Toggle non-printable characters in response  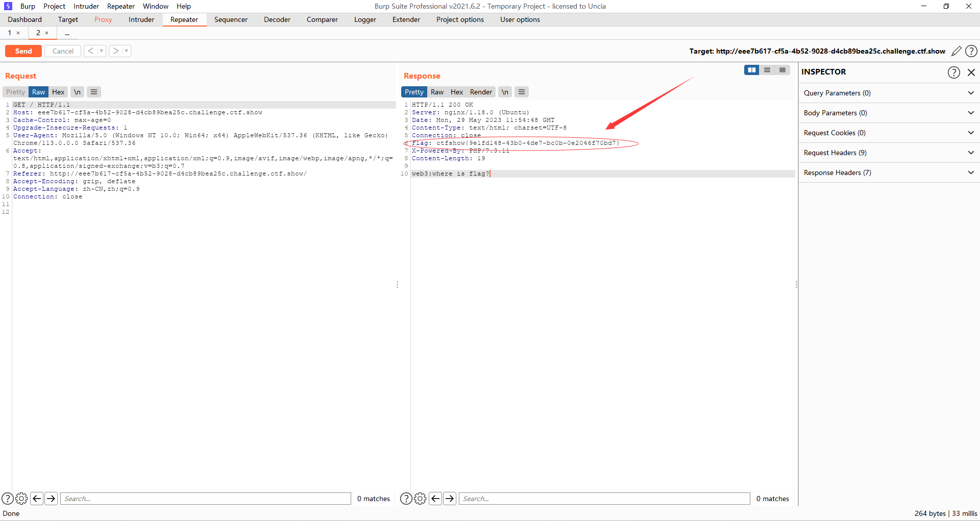505,92
